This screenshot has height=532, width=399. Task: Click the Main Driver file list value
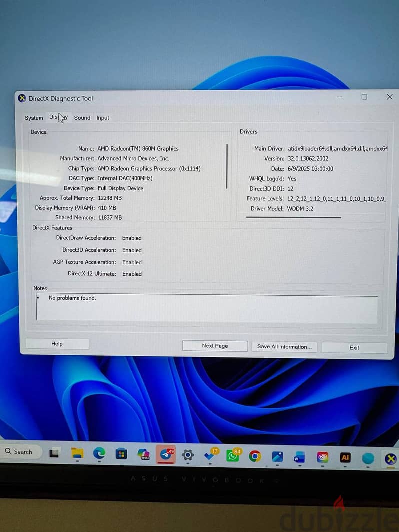(x=338, y=149)
